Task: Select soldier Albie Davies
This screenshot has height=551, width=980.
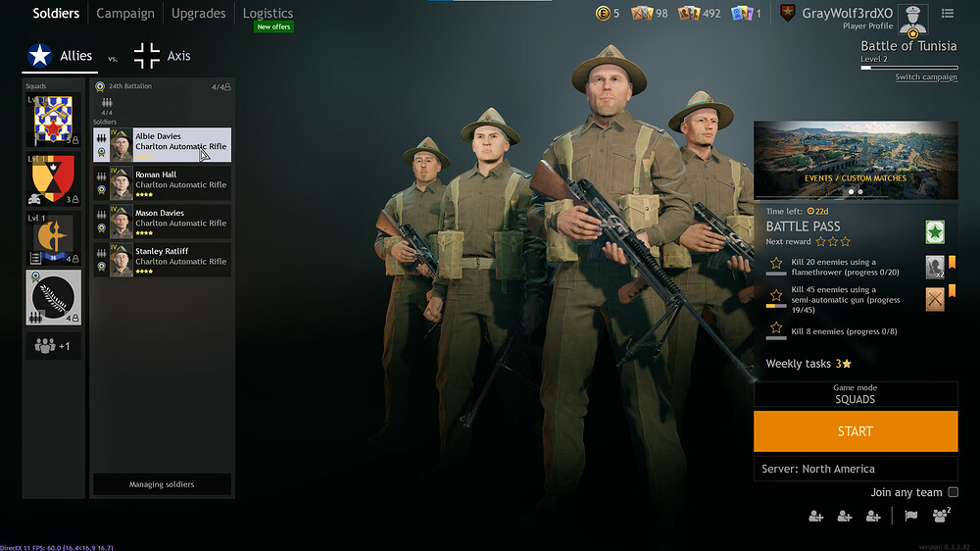Action: (x=162, y=145)
